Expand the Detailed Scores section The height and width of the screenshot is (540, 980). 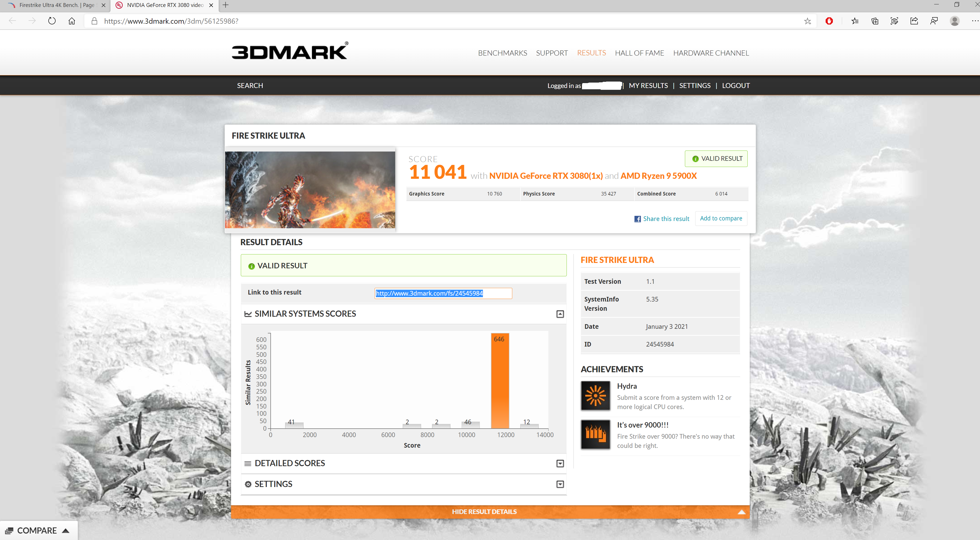click(x=560, y=464)
